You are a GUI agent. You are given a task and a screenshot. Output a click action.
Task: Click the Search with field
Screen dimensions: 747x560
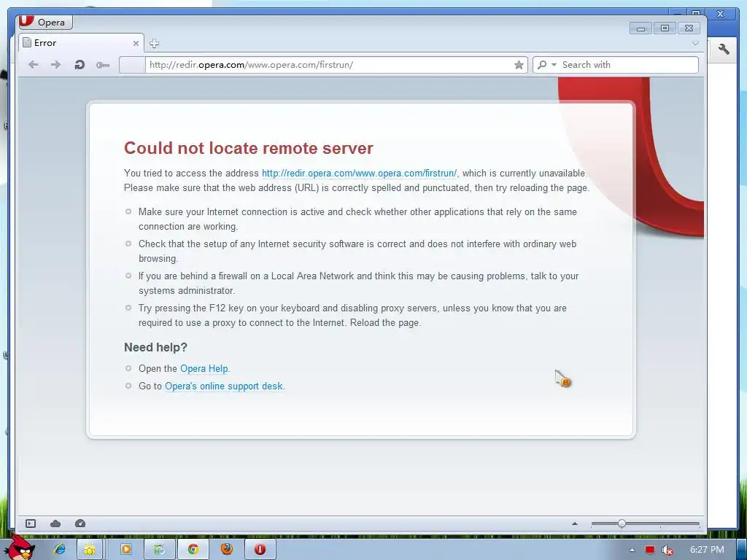click(x=628, y=65)
